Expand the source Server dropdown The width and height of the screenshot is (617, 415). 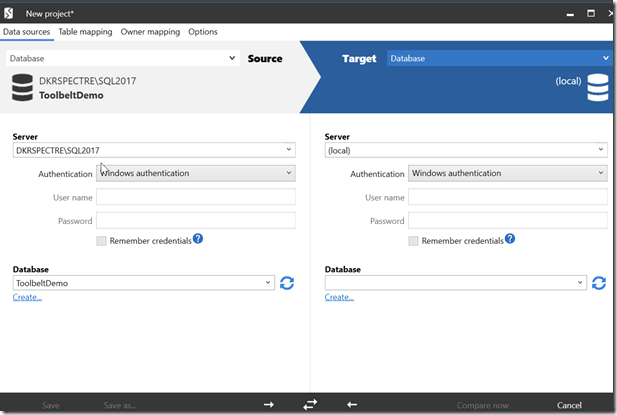pos(288,150)
